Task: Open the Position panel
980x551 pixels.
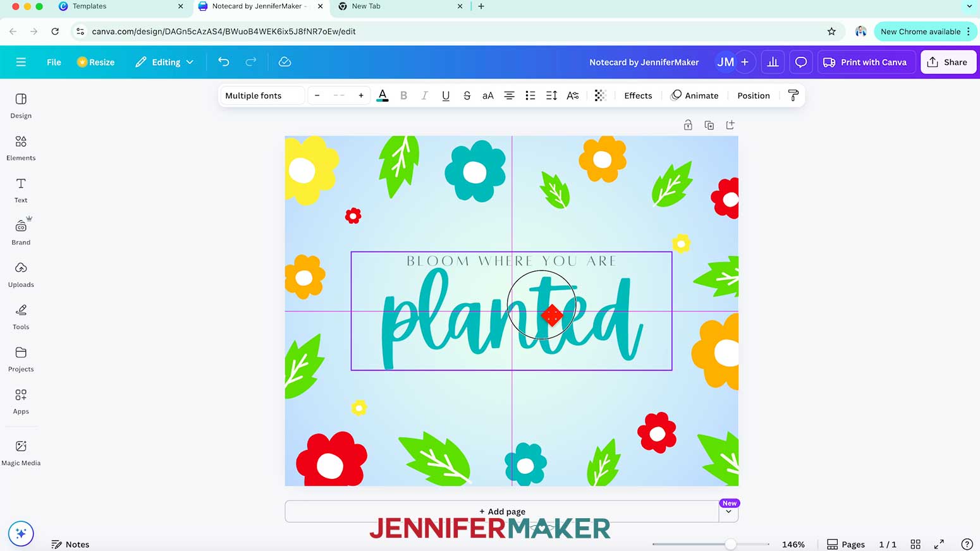Action: coord(754,95)
